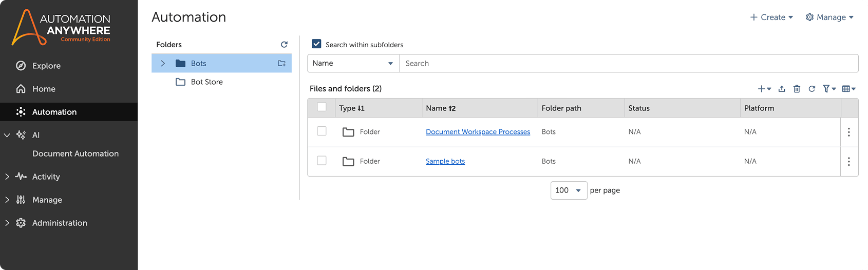Open the Create dropdown menu
The height and width of the screenshot is (270, 868).
tap(771, 17)
